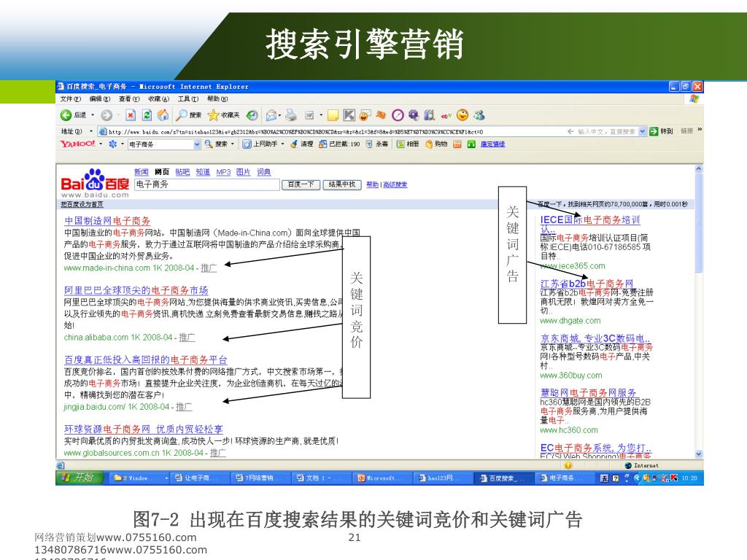
Task: Open the Yahoo logo dropdown arrow
Action: coord(101,144)
